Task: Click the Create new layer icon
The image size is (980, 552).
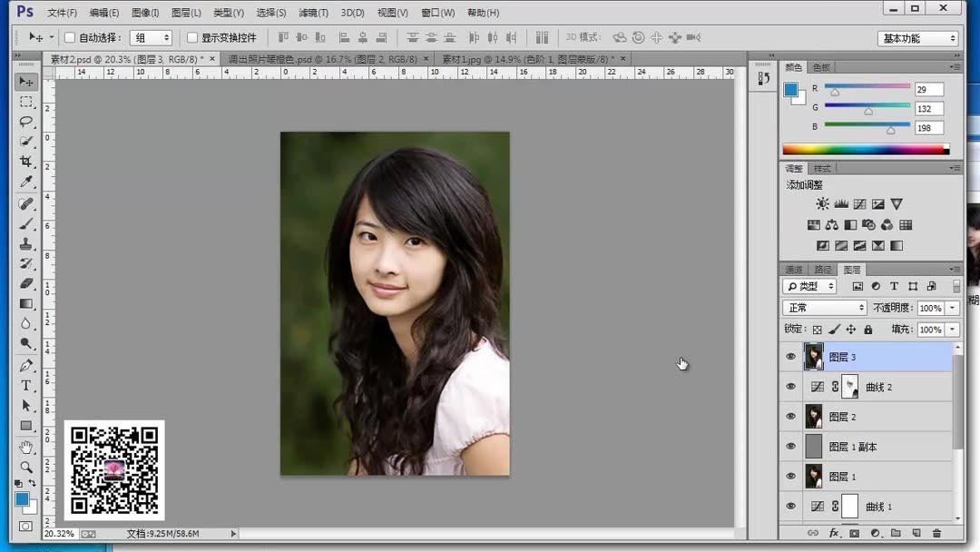Action: coord(916,534)
